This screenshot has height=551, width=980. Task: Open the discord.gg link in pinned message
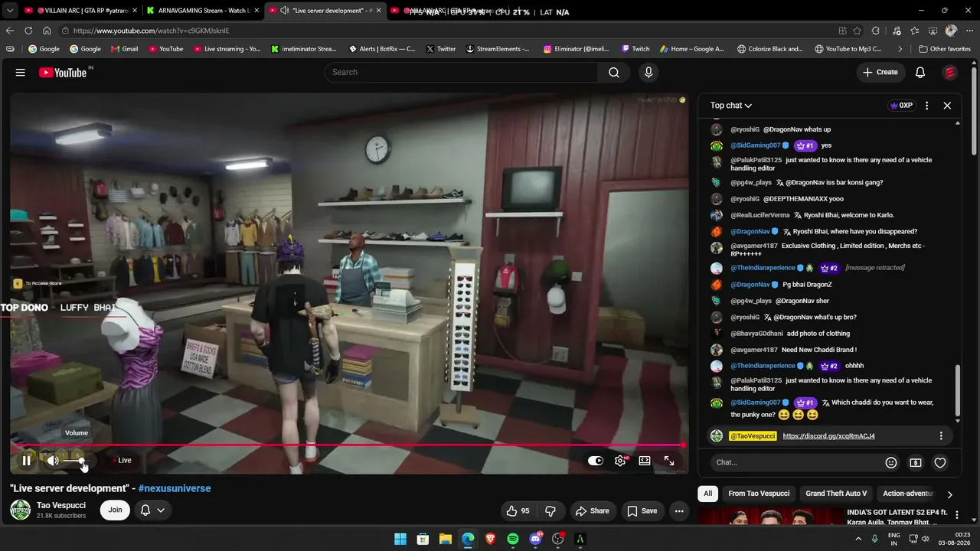click(x=828, y=436)
